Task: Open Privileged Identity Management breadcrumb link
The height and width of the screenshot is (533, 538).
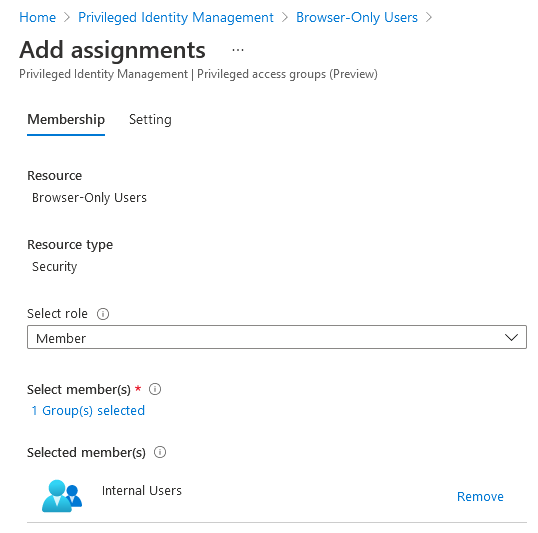Action: click(x=176, y=17)
